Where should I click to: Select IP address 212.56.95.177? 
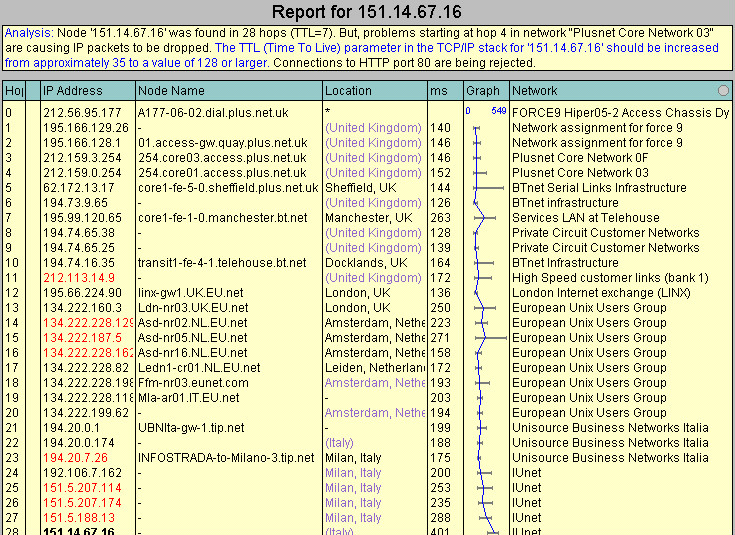[82, 113]
